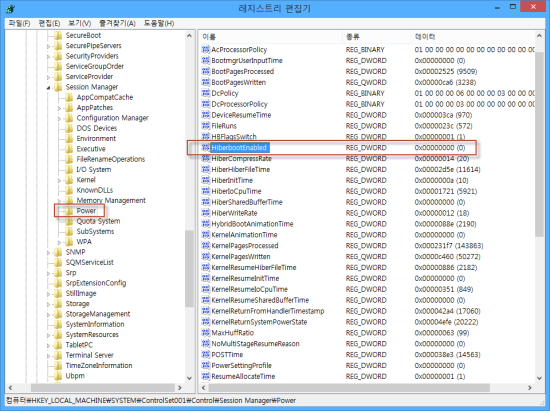550x411 pixels.
Task: Open the 보기(V) view menu
Action: 80,23
